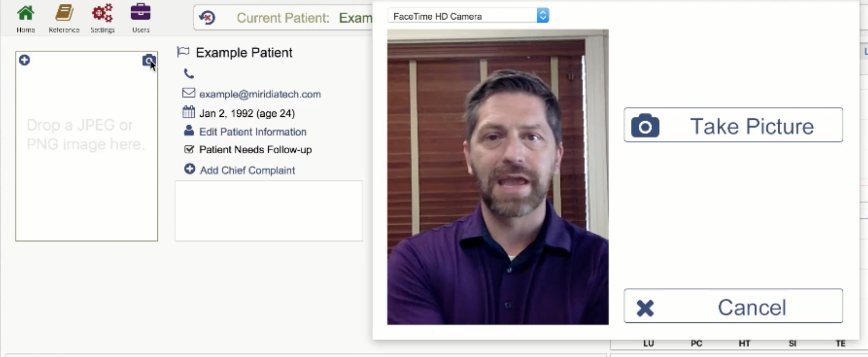Image resolution: width=868 pixels, height=357 pixels.
Task: Open the Users briefcase icon
Action: coord(141,13)
